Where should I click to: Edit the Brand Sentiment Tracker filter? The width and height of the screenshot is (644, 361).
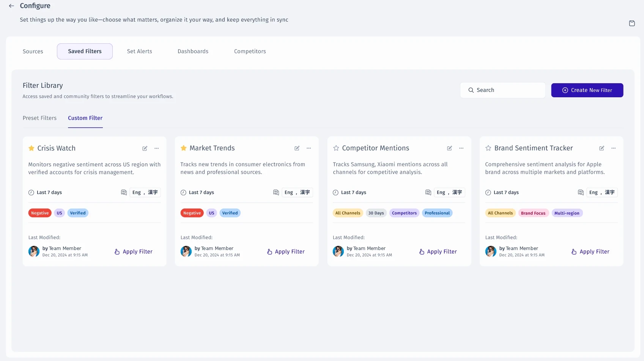pos(602,148)
